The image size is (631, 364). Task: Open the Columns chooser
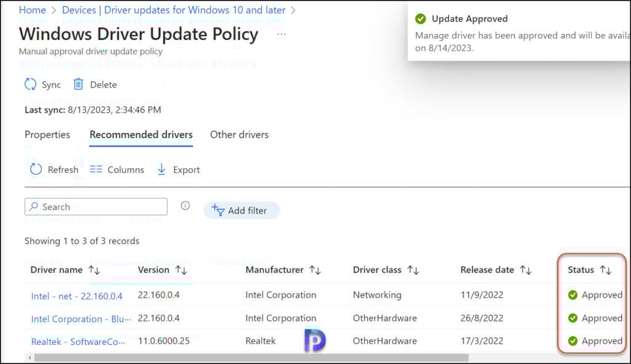116,170
